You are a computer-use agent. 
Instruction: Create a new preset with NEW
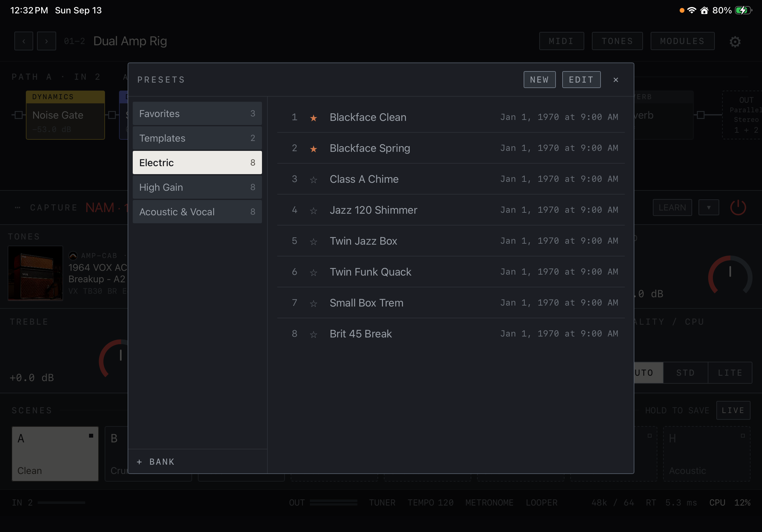pos(539,80)
